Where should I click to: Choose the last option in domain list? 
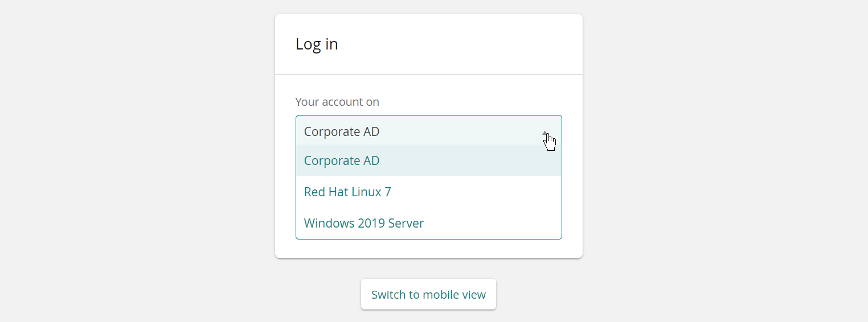coord(363,223)
